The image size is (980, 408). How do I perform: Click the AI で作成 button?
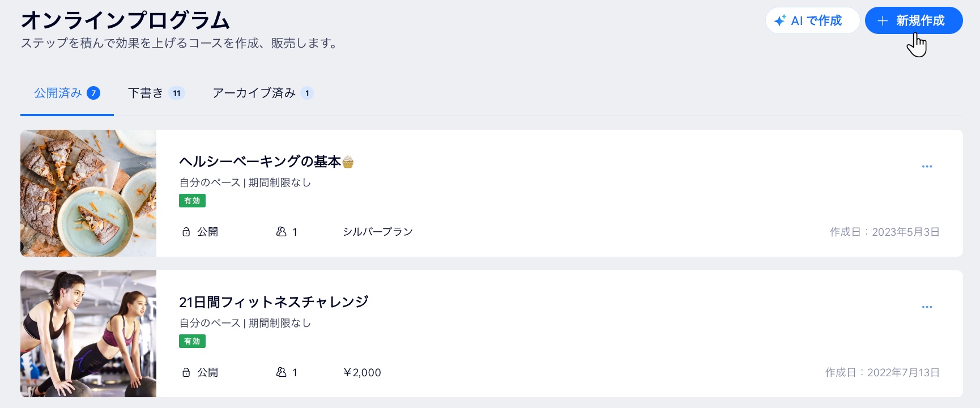(x=812, y=20)
